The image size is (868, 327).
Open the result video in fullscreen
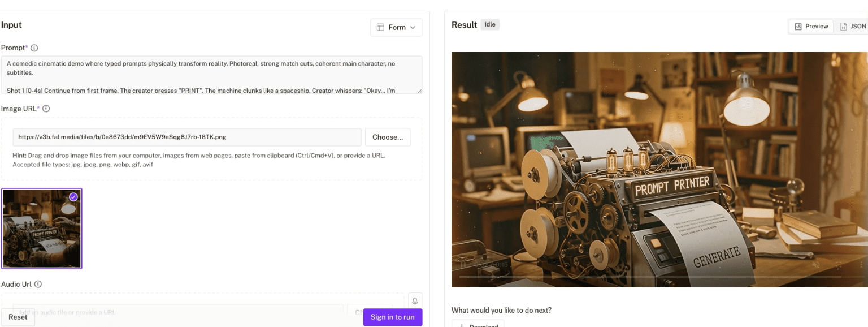coord(839,264)
